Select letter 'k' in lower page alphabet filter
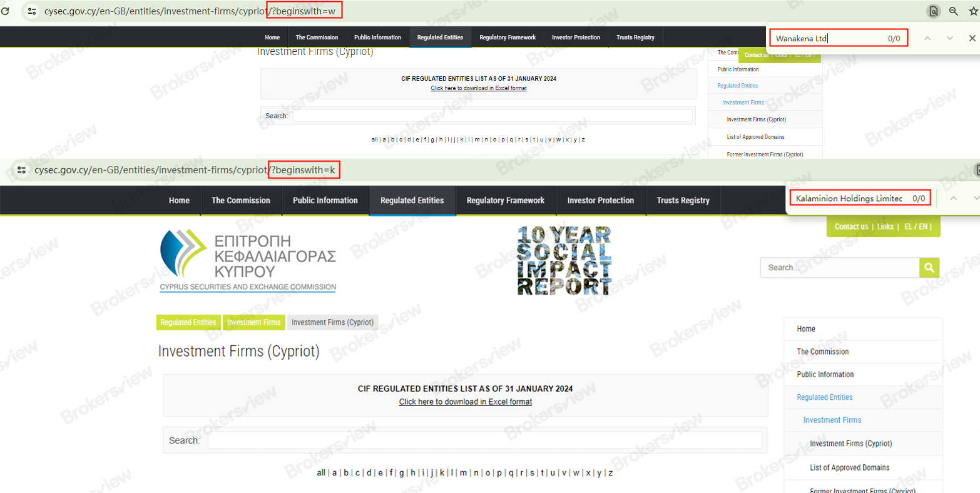 (442, 473)
